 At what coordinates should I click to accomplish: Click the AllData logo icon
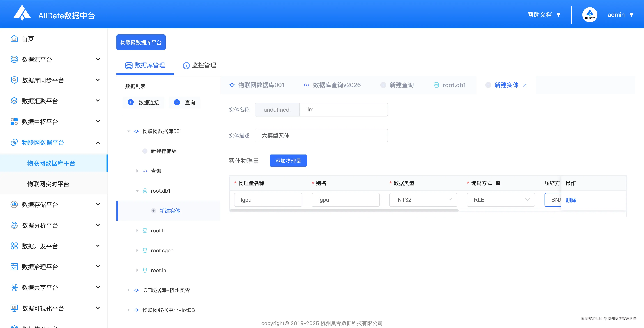(22, 13)
